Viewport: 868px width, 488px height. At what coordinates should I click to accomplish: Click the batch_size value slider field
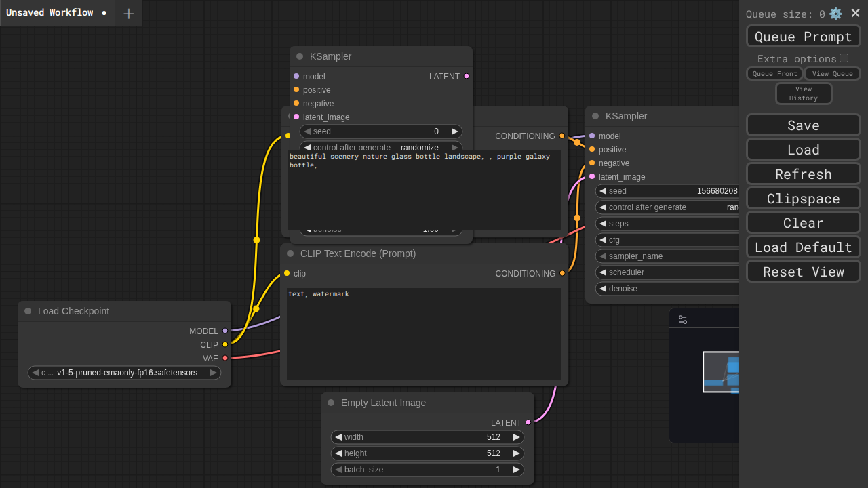[427, 470]
